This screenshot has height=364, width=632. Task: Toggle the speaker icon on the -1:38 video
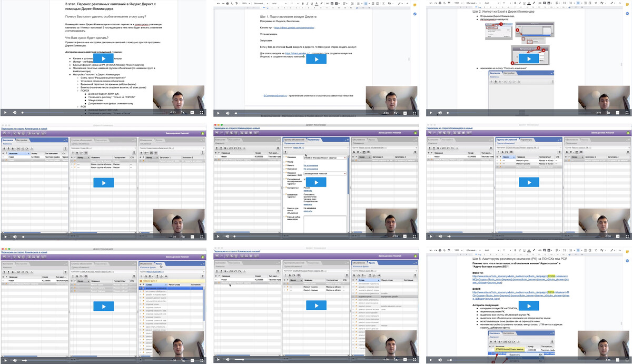click(x=228, y=360)
